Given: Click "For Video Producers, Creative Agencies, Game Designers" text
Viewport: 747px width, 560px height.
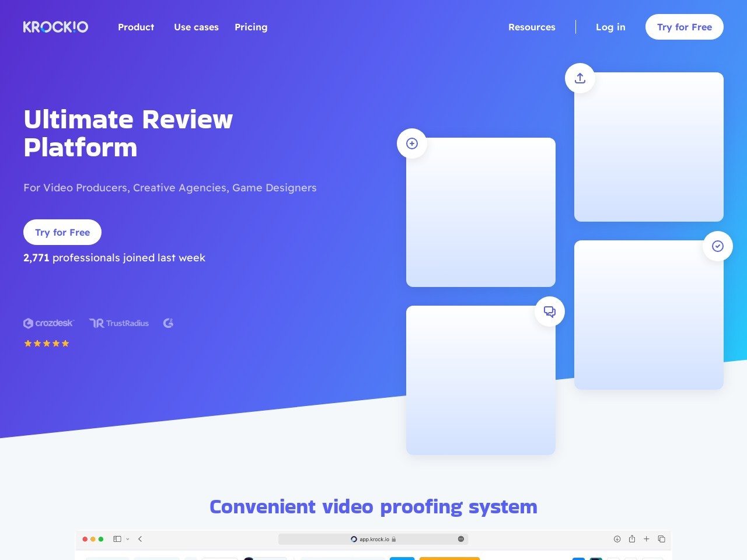Looking at the screenshot, I should 170,188.
